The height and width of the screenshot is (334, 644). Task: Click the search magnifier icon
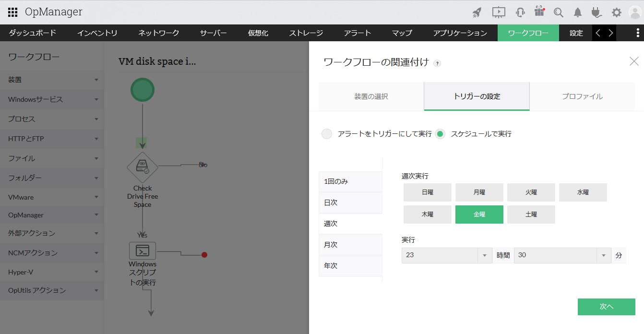pyautogui.click(x=558, y=12)
